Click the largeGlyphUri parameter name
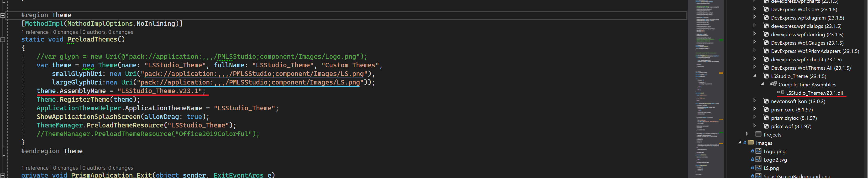Image resolution: width=868 pixels, height=179 pixels. [77, 82]
